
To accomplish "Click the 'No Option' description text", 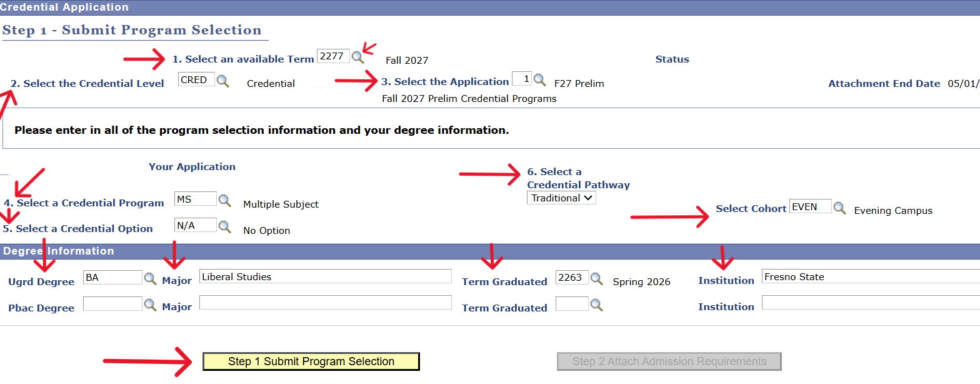I will coord(266,231).
